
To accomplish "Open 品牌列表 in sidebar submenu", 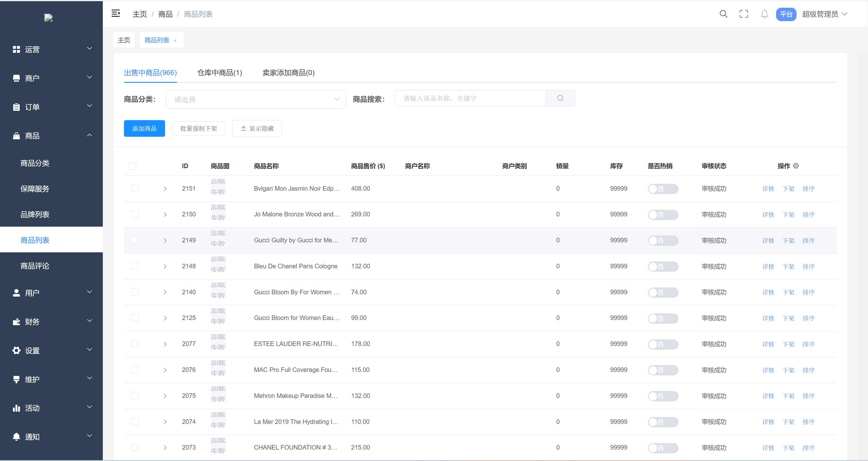I will point(35,214).
